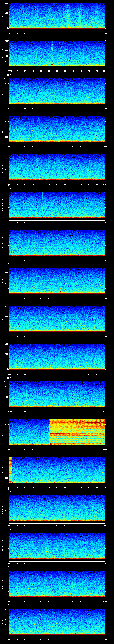114x644 pixels.
Task: Click the spectrogram plot above the 1:33:00 axis
Action: [x=57, y=167]
